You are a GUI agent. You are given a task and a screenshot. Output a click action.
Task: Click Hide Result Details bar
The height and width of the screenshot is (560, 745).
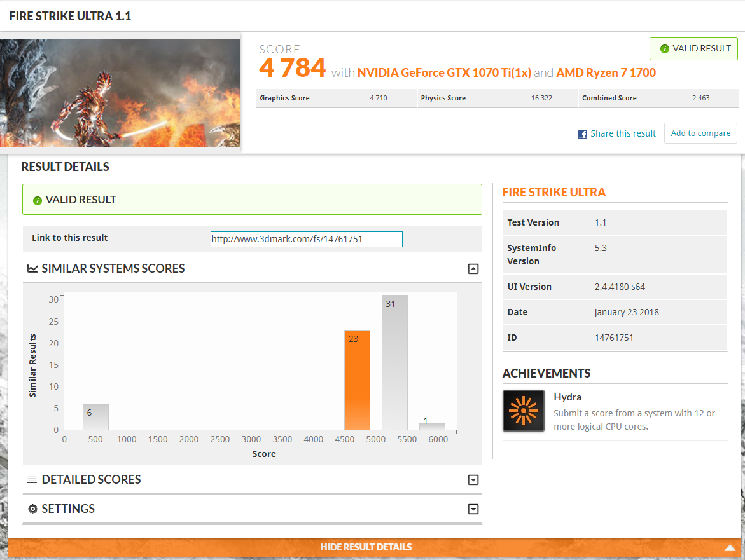pos(374,547)
